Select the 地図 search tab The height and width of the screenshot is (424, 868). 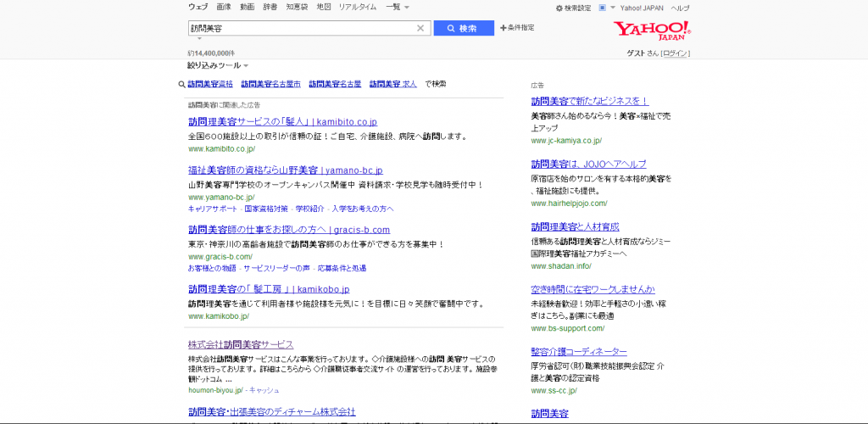[324, 7]
